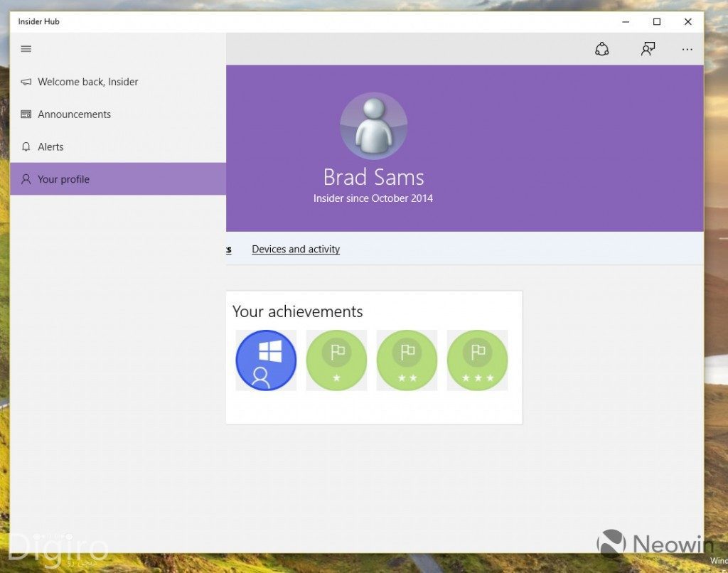728x573 pixels.
Task: Select the two-star green flag achievement
Action: coord(407,360)
